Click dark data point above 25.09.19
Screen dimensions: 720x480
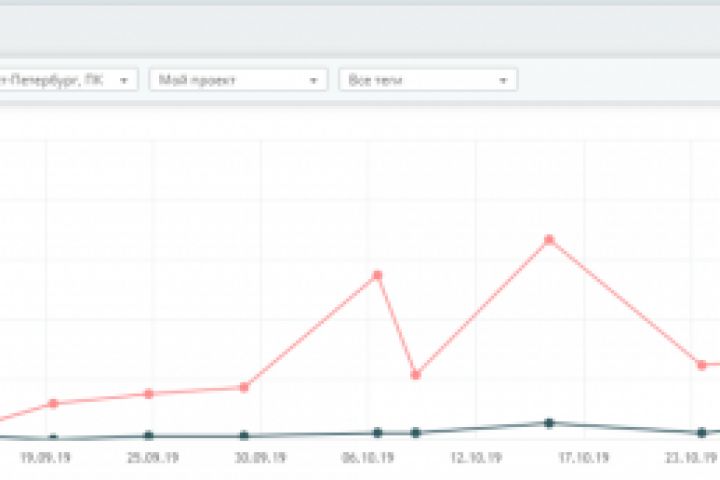pyautogui.click(x=149, y=435)
